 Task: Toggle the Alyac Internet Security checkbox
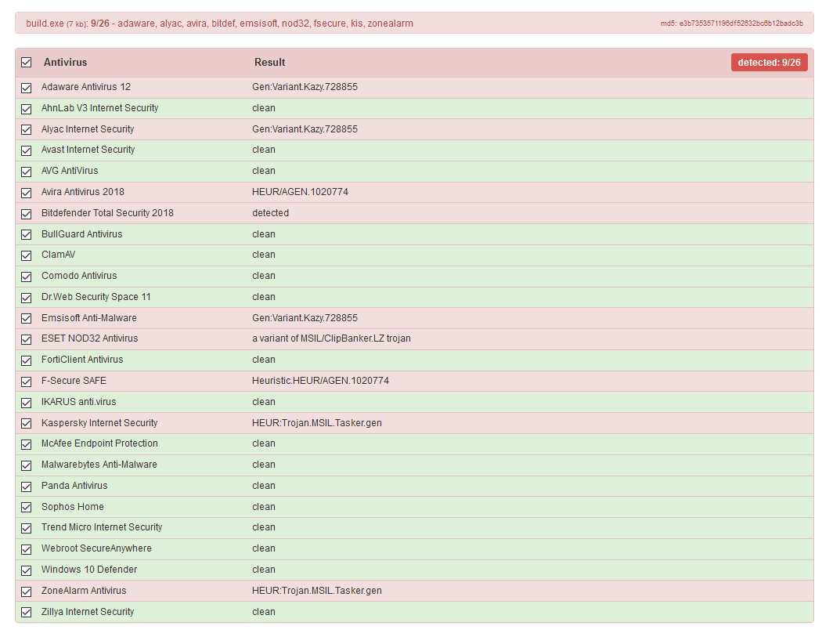(x=27, y=130)
